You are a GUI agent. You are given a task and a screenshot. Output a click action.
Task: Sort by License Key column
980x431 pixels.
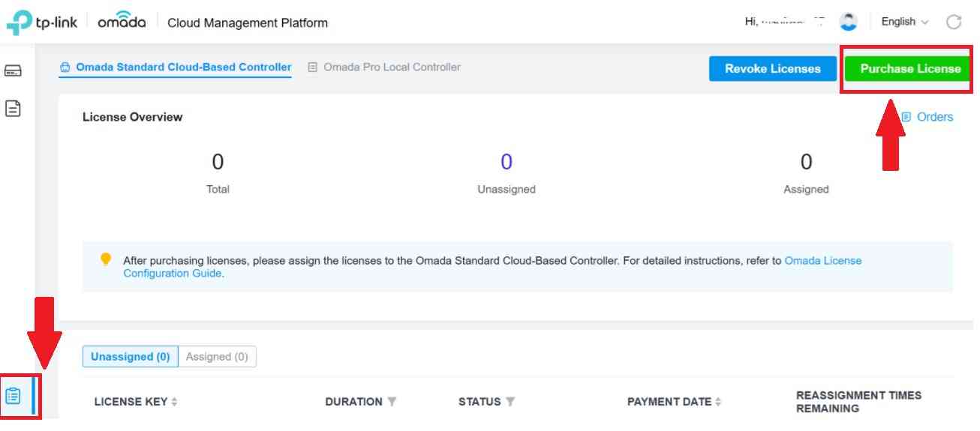tap(174, 402)
